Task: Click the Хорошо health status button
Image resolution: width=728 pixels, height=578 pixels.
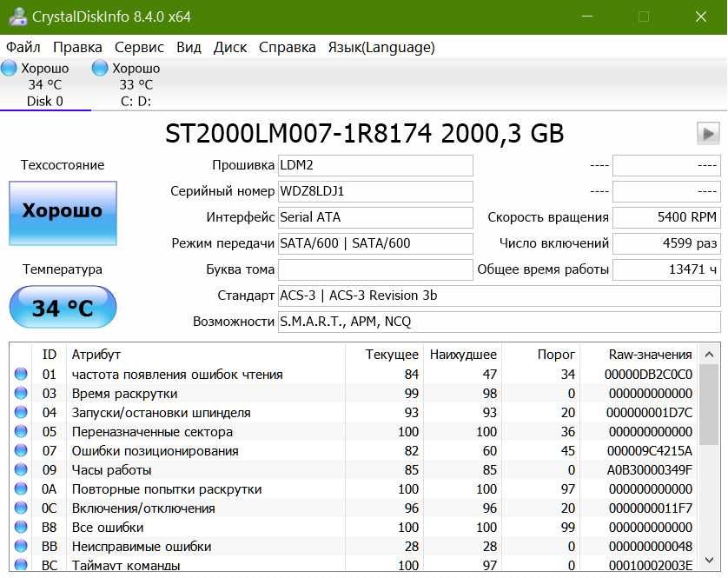Action: 63,213
